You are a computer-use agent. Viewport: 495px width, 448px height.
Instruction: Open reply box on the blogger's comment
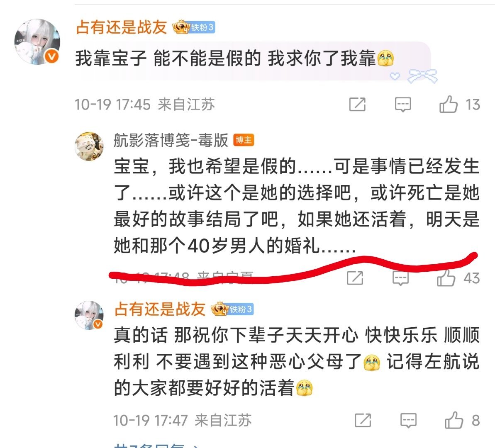coord(401,278)
